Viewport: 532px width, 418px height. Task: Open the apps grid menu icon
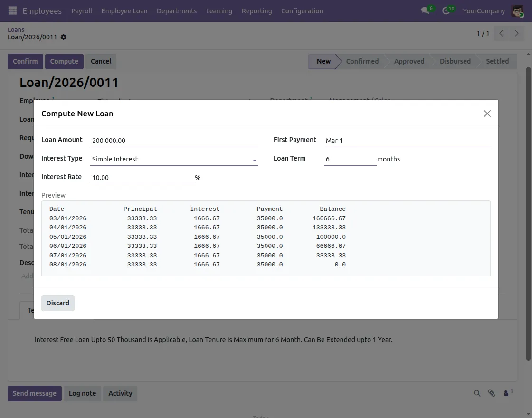point(12,10)
